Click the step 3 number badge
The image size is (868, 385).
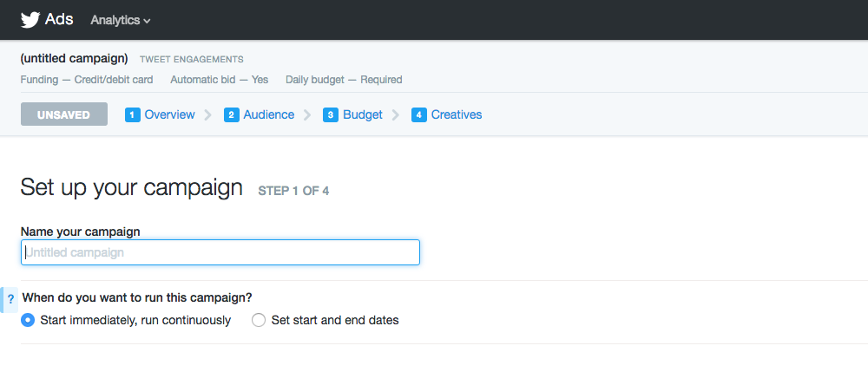(331, 115)
